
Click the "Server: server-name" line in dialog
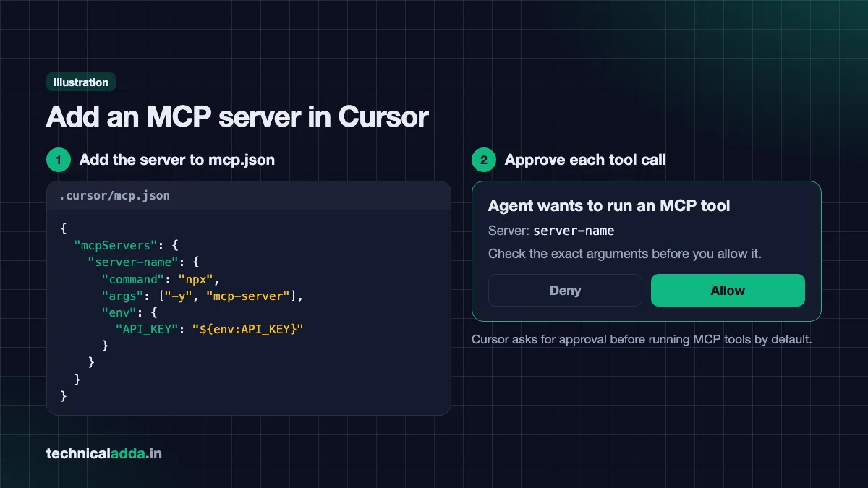point(551,231)
